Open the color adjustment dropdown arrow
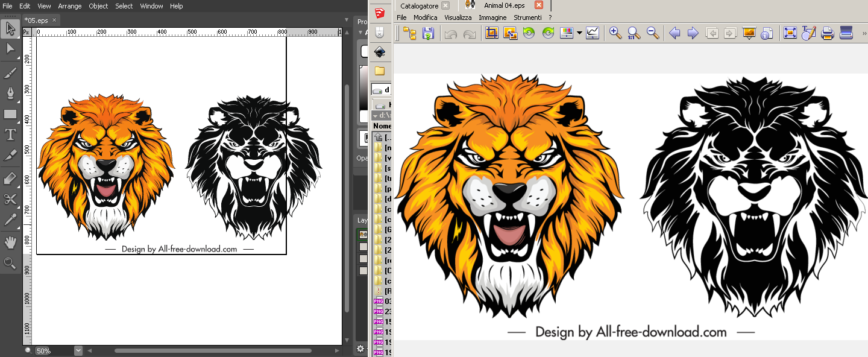 (x=579, y=33)
